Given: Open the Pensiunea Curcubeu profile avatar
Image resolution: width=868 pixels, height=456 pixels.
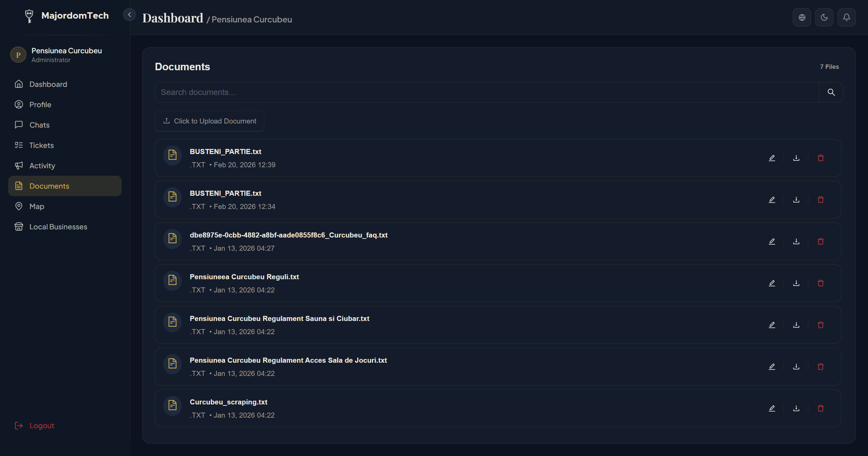Looking at the screenshot, I should (x=18, y=55).
